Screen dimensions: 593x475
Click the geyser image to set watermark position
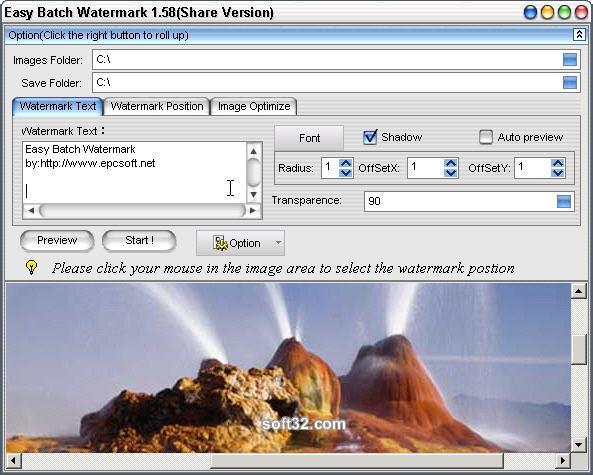[288, 368]
